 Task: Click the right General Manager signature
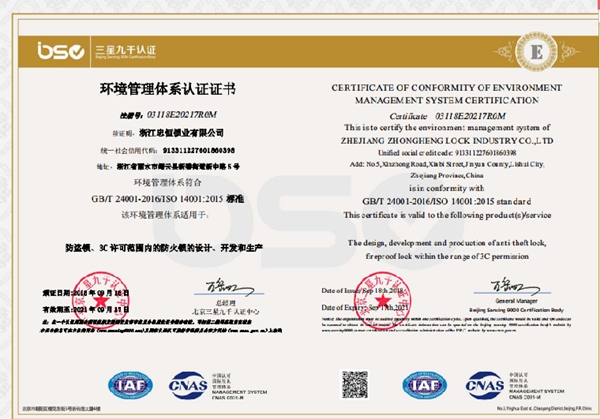(515, 287)
